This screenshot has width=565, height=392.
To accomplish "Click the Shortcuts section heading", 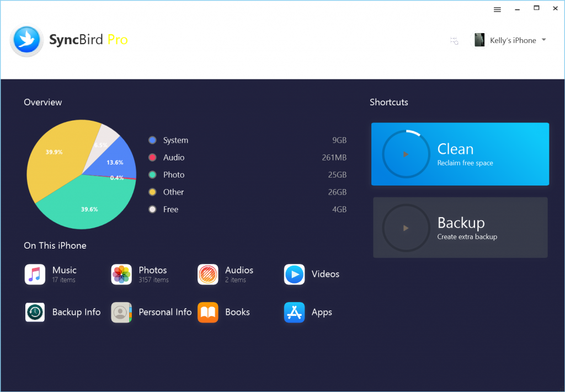I will point(389,102).
